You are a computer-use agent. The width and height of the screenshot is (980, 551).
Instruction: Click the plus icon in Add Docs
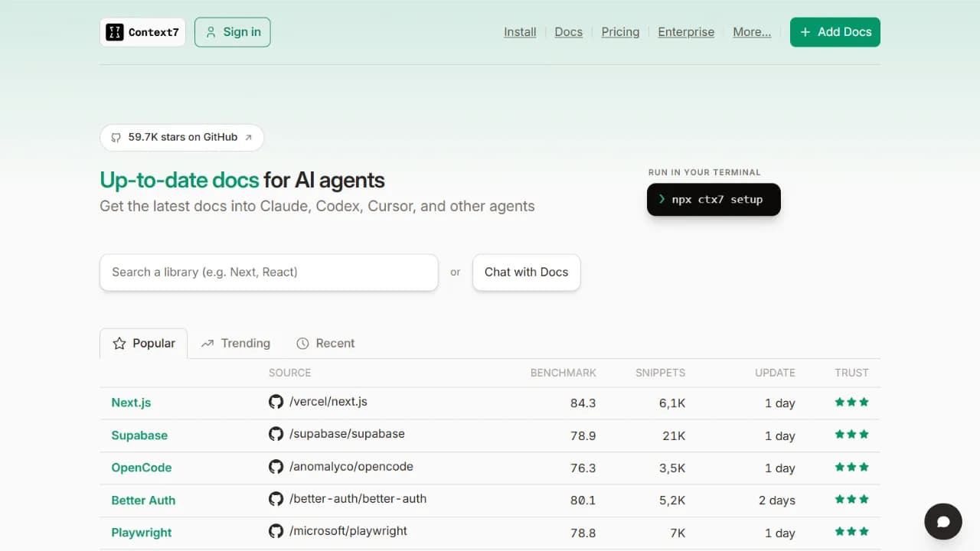point(805,32)
